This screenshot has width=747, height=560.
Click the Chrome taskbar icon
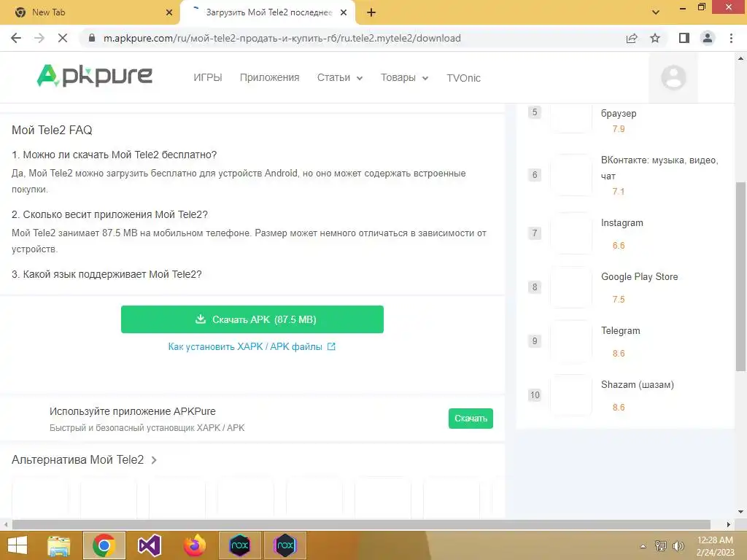[104, 545]
